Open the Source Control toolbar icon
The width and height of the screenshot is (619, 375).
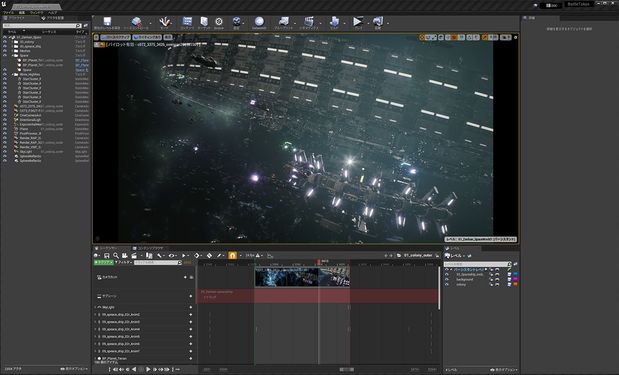pyautogui.click(x=136, y=21)
